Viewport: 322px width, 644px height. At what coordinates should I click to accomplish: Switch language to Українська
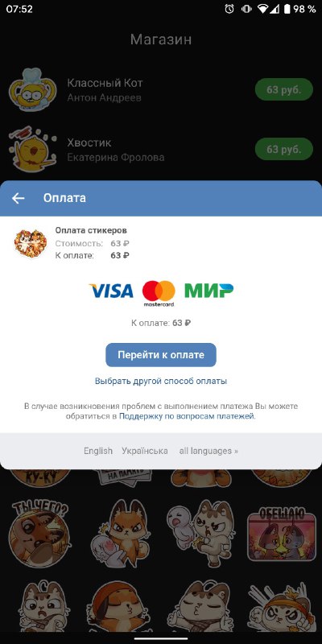[x=145, y=451]
